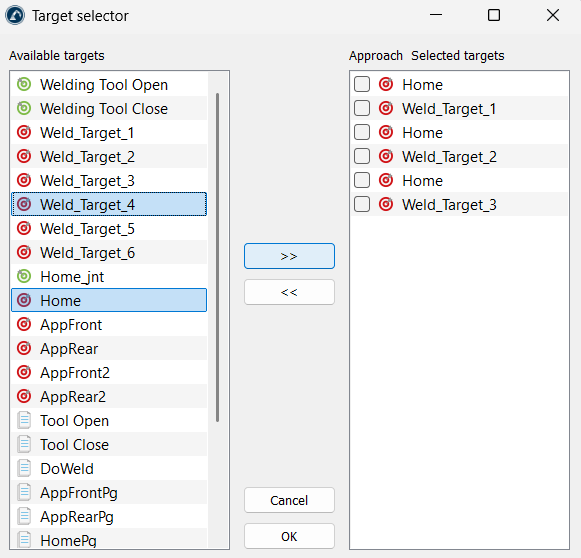This screenshot has width=581, height=558.
Task: Select Weld_Target_6 in Available targets
Action: point(109,252)
